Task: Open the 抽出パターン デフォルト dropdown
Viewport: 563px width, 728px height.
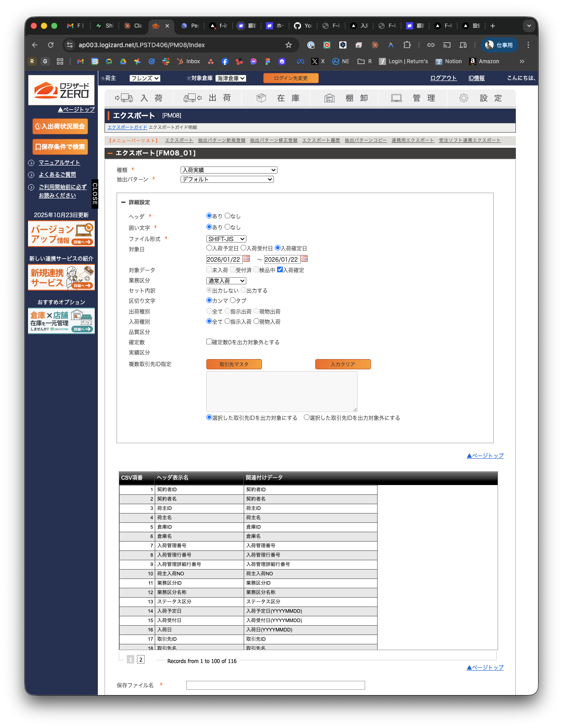Action: click(x=227, y=179)
